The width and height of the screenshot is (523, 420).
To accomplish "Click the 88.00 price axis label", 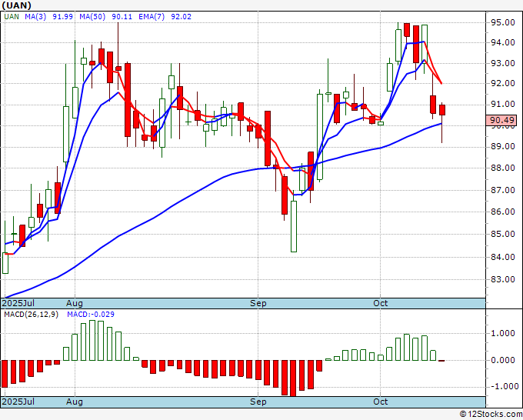I will 503,168.
